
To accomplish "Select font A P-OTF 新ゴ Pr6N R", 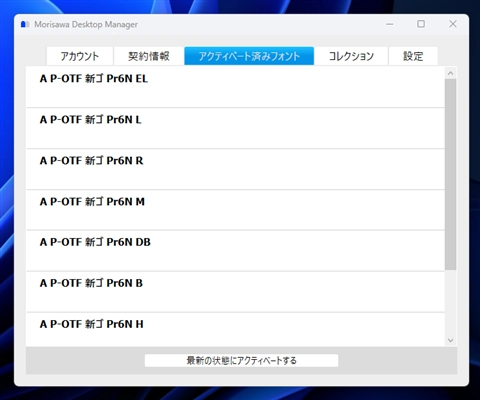I will point(235,169).
